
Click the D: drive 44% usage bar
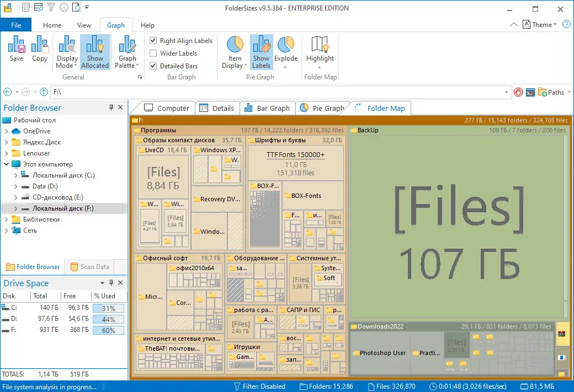[108, 319]
